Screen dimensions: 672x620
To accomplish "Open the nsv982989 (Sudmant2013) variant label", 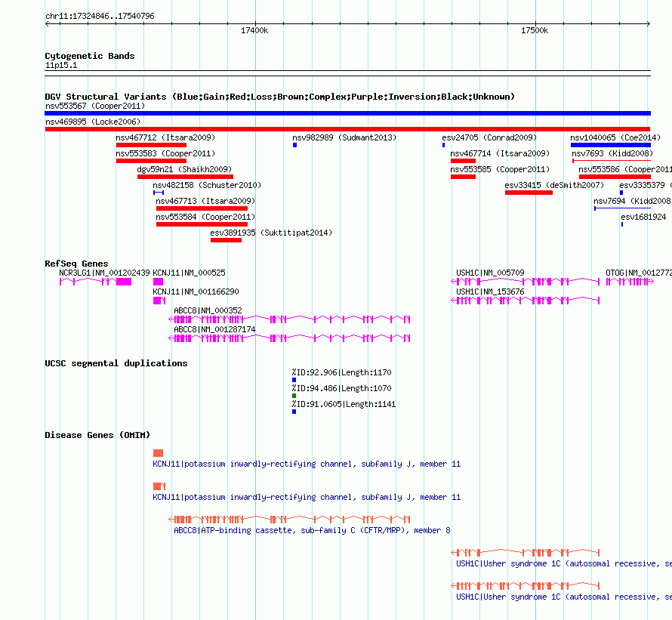I will (344, 137).
